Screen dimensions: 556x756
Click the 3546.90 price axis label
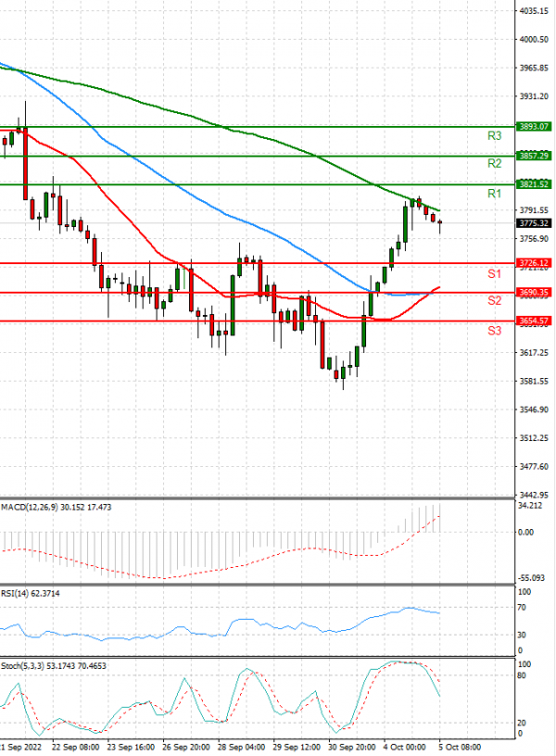point(534,409)
